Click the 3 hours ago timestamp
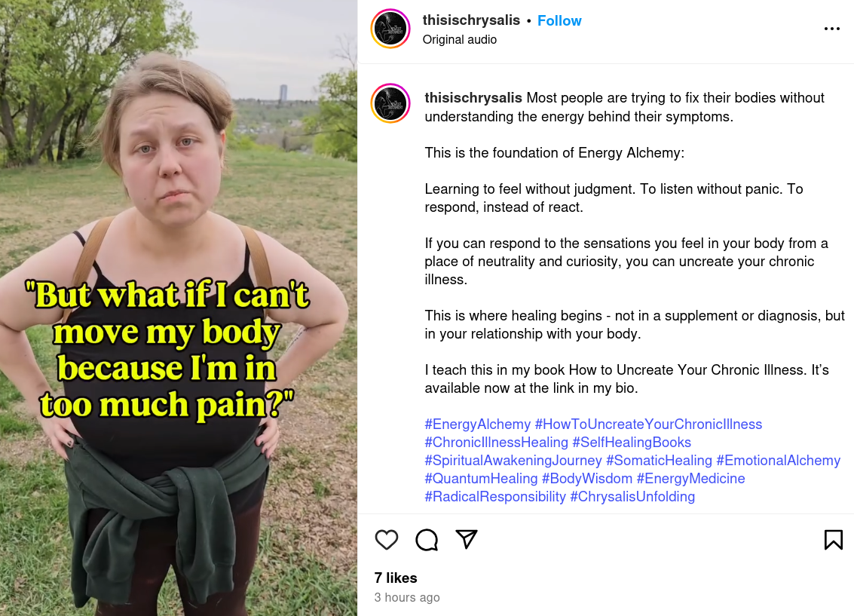 407,597
